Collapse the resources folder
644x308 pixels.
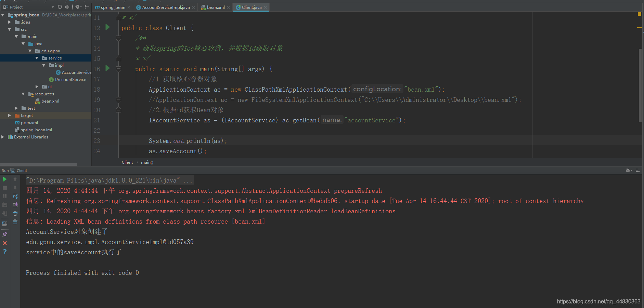click(23, 94)
